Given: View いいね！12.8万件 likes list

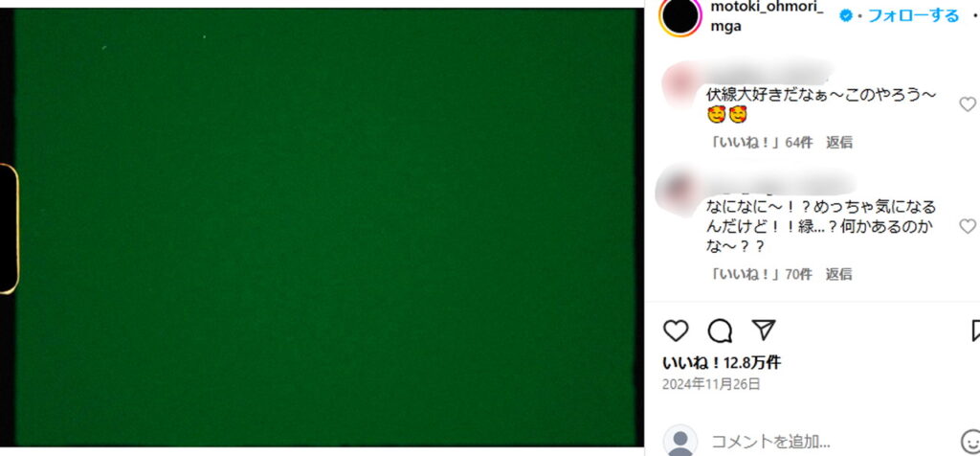Looking at the screenshot, I should point(722,363).
